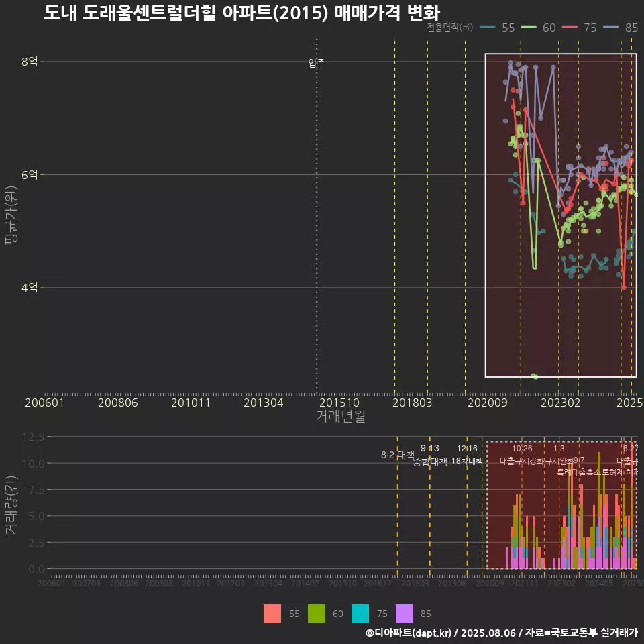Click the '7.5' volume axis label
This screenshot has width=644, height=644.
(36, 490)
